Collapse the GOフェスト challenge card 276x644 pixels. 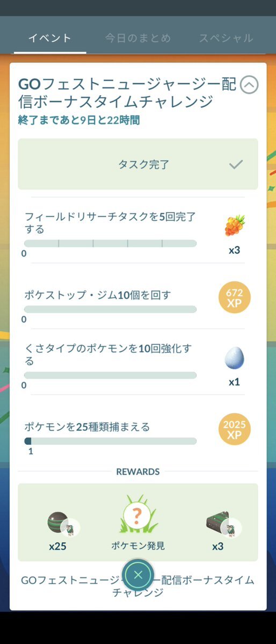click(x=249, y=85)
